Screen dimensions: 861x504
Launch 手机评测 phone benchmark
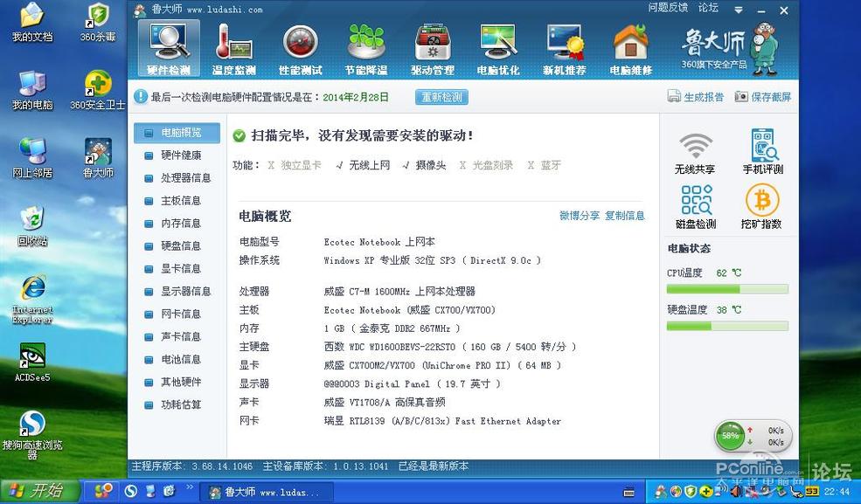click(x=763, y=152)
